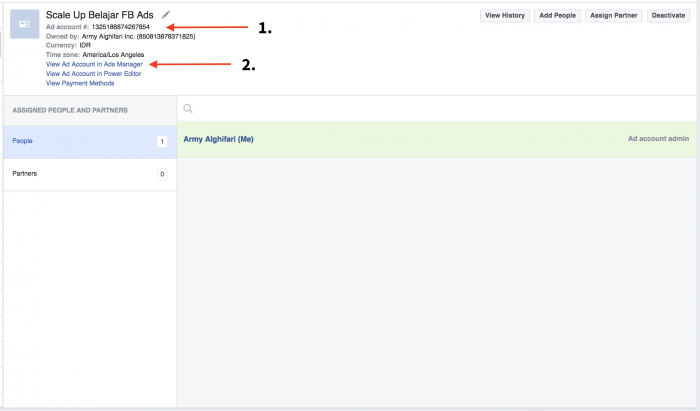Screen dimensions: 700x411
Task: Click the Scale Up Belajar FB Ads title
Action: pos(99,15)
